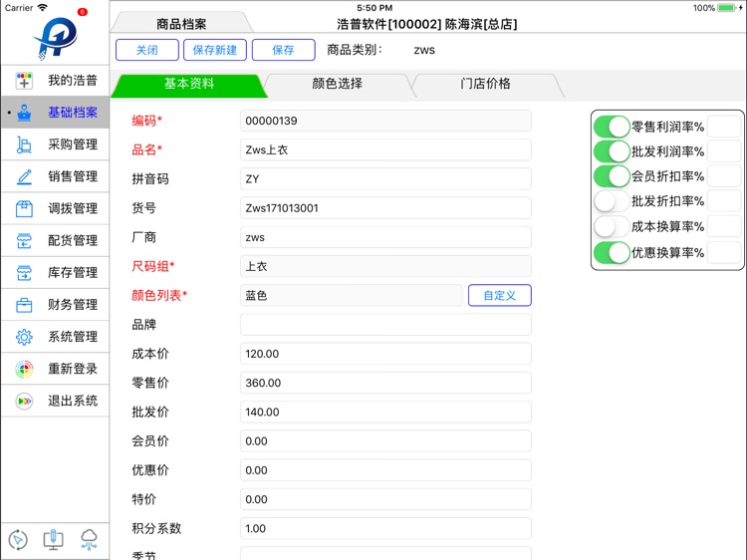The width and height of the screenshot is (747, 560).
Task: Open 库存管理 menu entry
Action: [55, 273]
